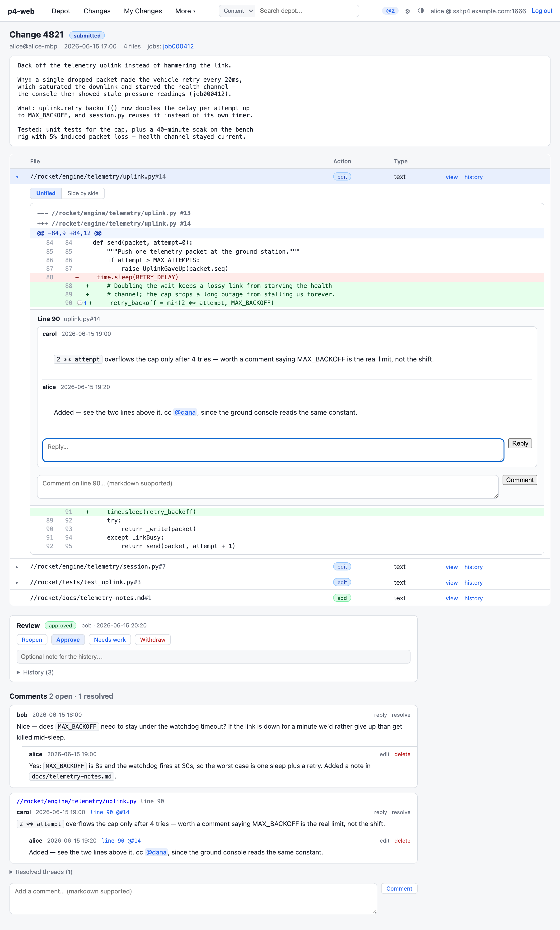Open the Content search scope dropdown

(x=237, y=11)
